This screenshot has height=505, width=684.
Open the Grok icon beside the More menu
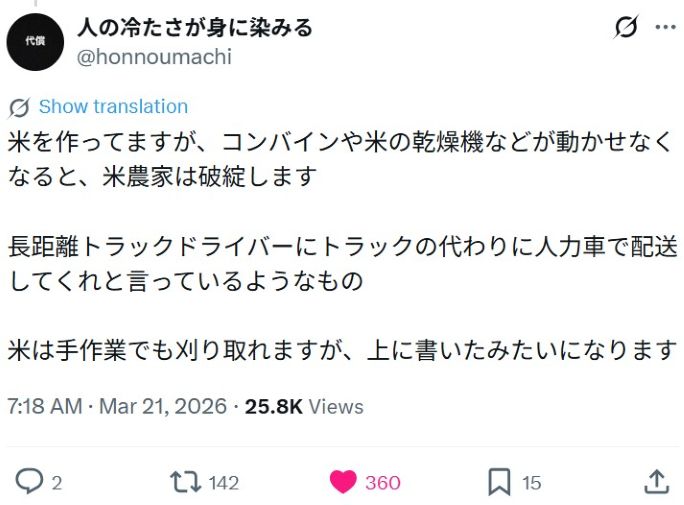(x=626, y=28)
